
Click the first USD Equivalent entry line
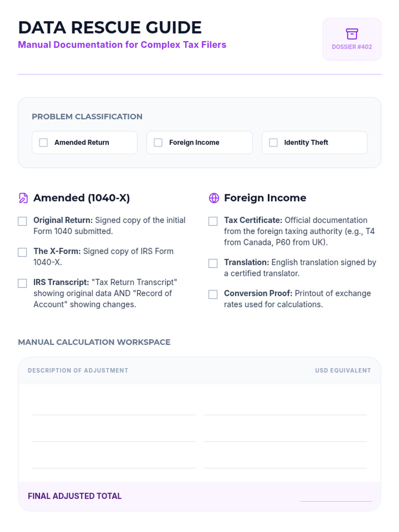pos(285,408)
